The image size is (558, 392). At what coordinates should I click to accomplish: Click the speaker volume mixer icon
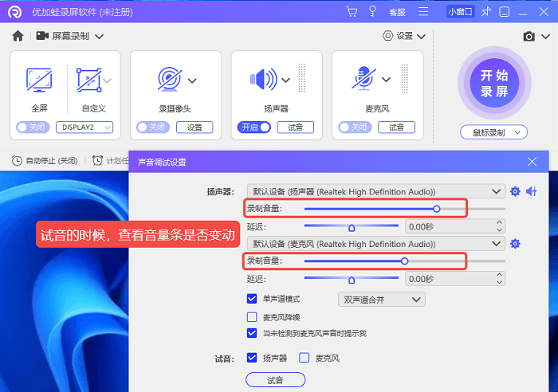click(532, 191)
